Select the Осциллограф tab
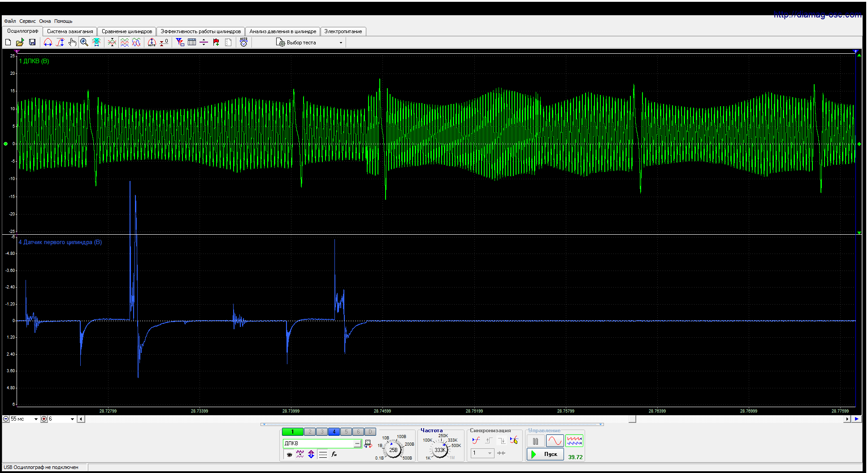The image size is (868, 473). (22, 31)
